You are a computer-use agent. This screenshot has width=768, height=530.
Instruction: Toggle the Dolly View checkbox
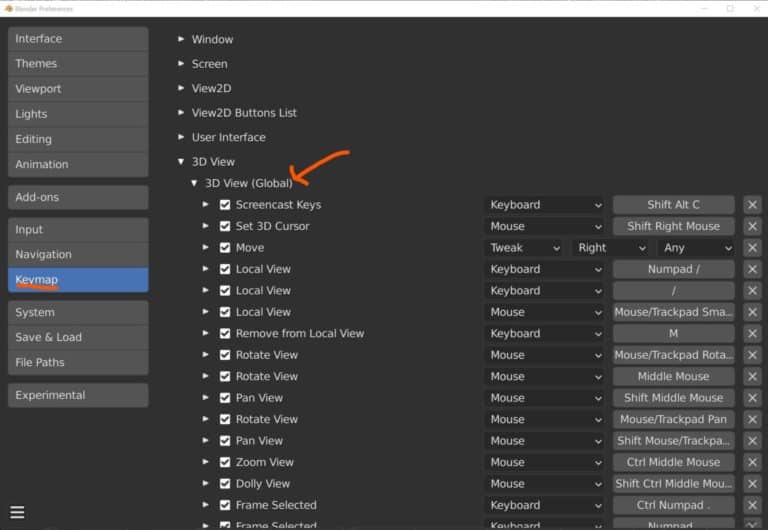coord(225,484)
